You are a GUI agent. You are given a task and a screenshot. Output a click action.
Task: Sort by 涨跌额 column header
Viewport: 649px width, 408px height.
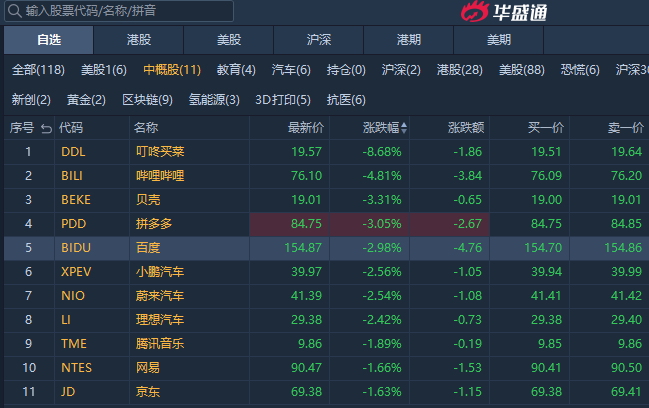(x=466, y=128)
